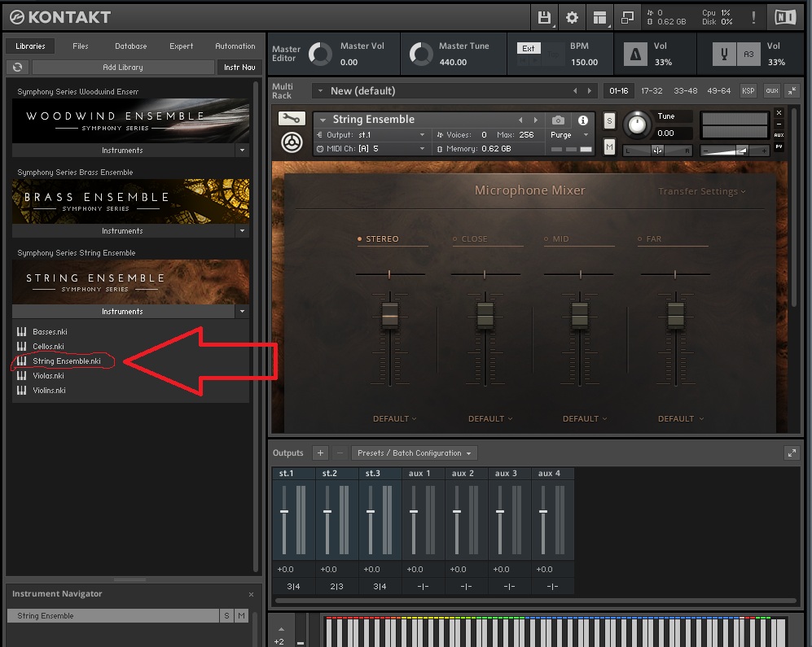Select the String Ensemble.nki file
The height and width of the screenshot is (647, 812).
tap(66, 361)
